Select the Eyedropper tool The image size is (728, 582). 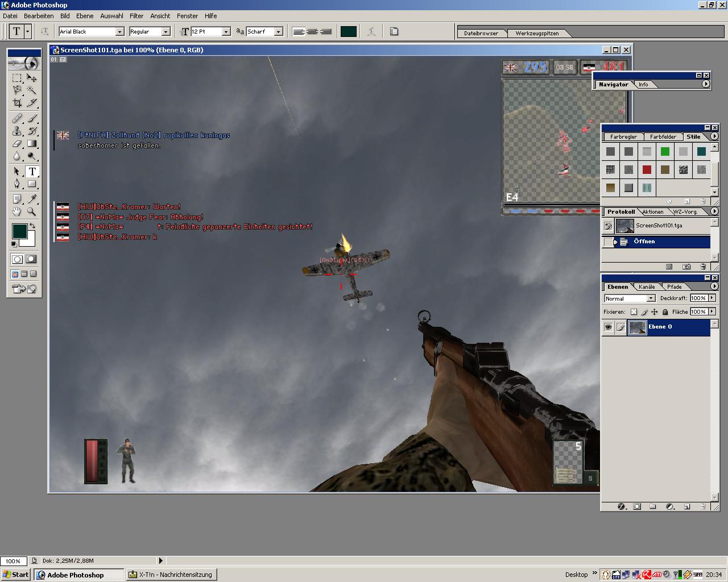tap(32, 199)
